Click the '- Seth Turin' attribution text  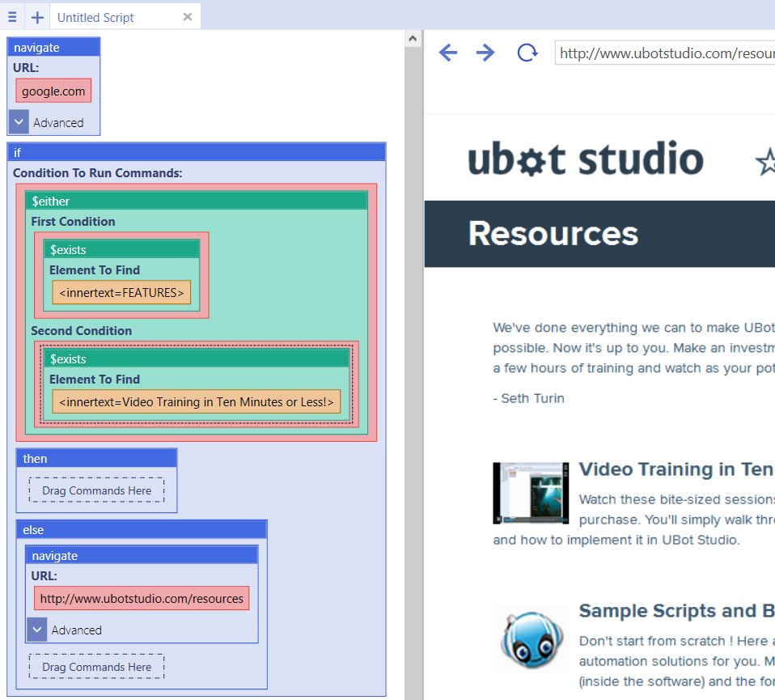(x=529, y=398)
